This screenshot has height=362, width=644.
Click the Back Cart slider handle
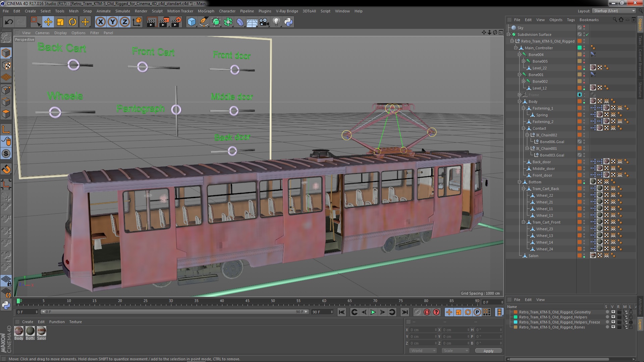73,65
